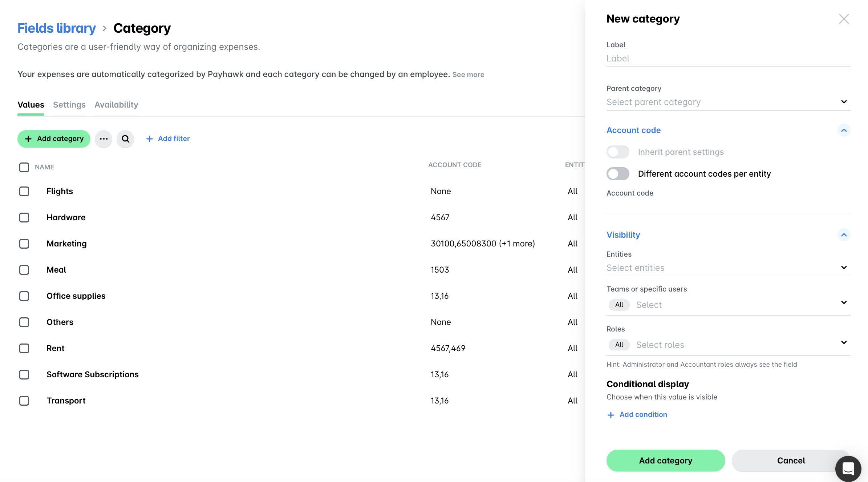
Task: Focus the Account code input field
Action: tap(728, 207)
